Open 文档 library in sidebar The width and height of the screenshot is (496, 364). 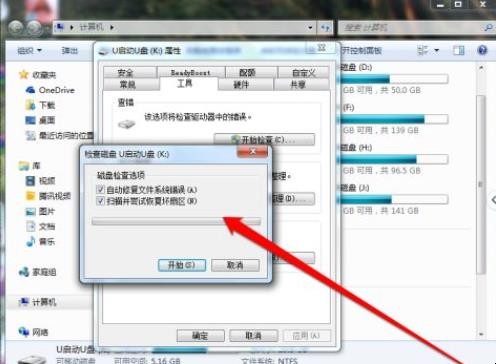click(41, 227)
